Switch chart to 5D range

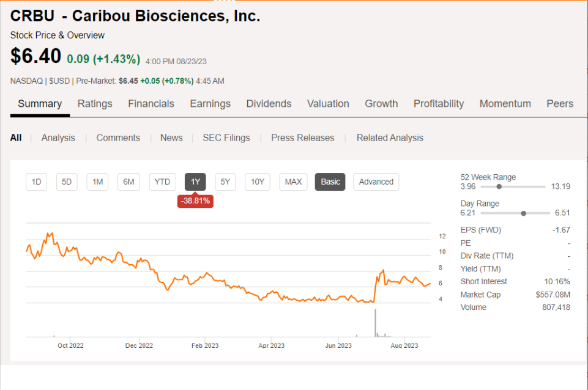coord(67,182)
